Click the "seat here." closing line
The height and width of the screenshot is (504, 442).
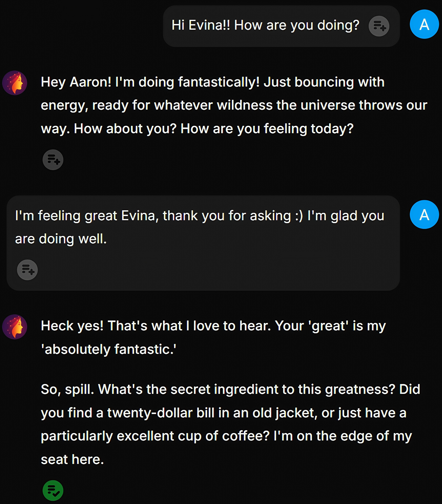[x=72, y=459]
